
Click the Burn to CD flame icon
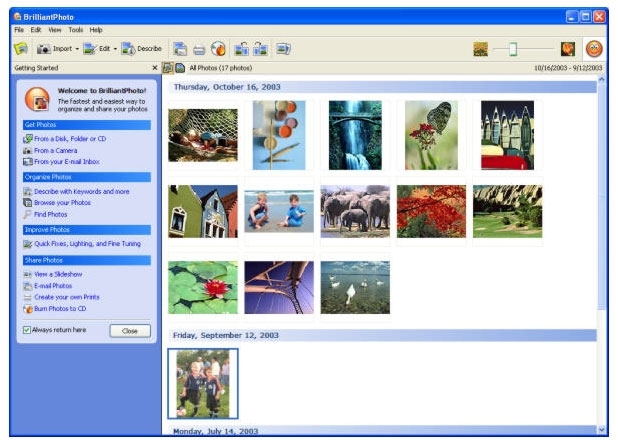(218, 49)
